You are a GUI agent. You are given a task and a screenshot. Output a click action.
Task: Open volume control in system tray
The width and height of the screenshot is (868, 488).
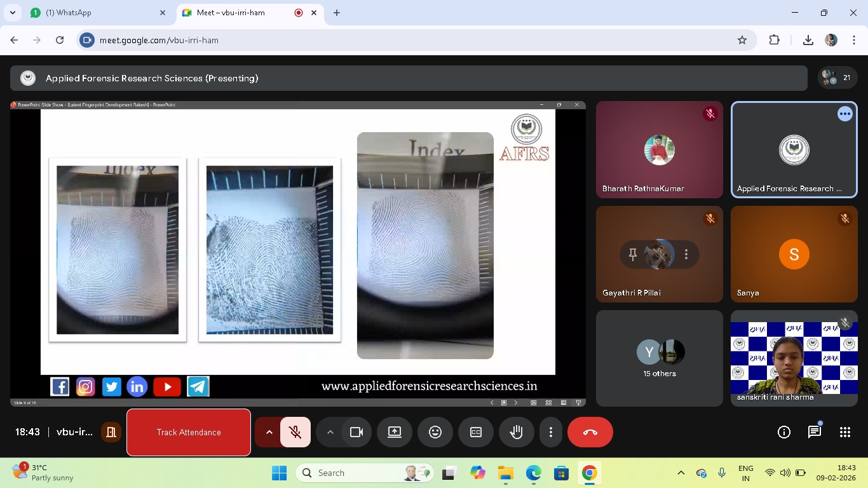785,473
